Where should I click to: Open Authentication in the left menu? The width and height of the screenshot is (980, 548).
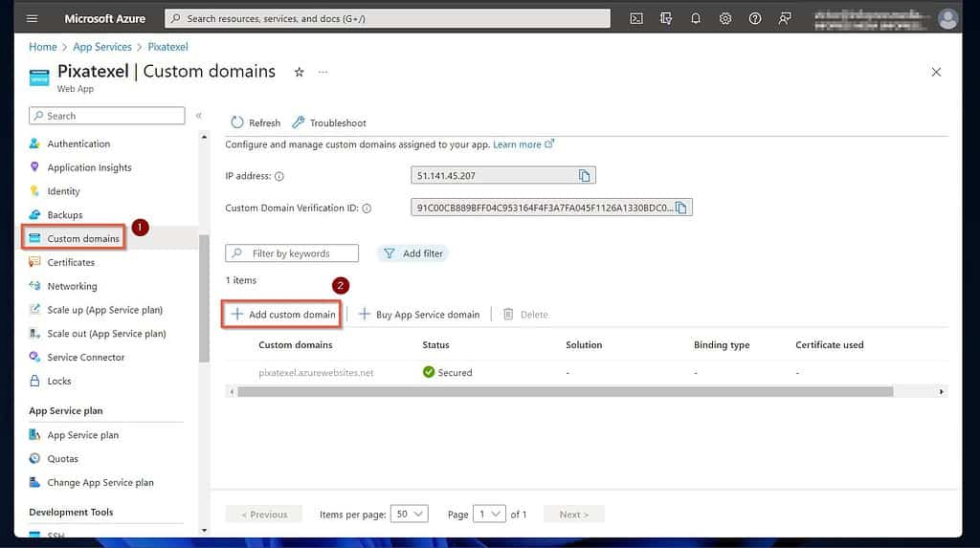[x=78, y=143]
